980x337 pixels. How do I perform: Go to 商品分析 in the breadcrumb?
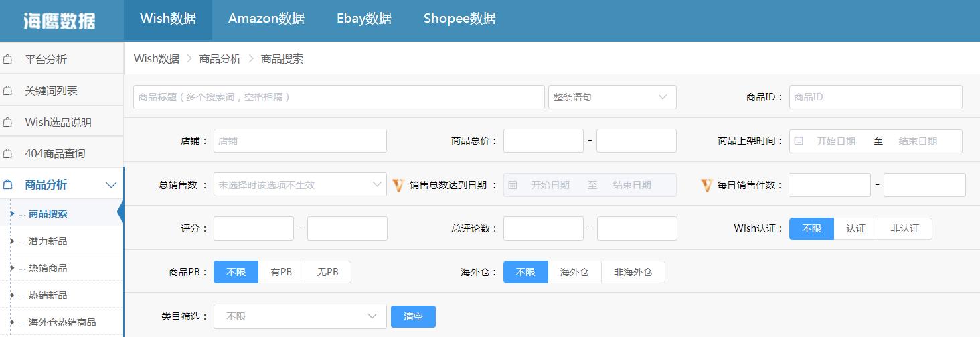point(220,58)
